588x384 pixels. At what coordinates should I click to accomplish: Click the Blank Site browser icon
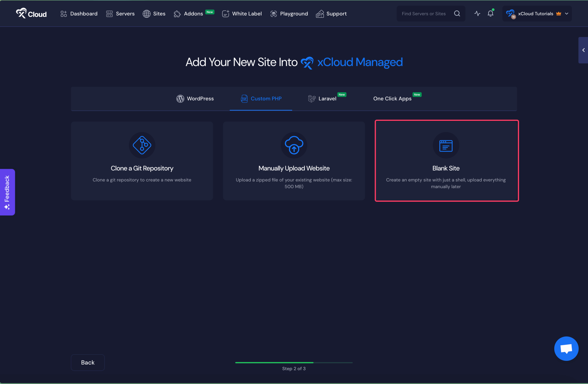[x=446, y=146]
